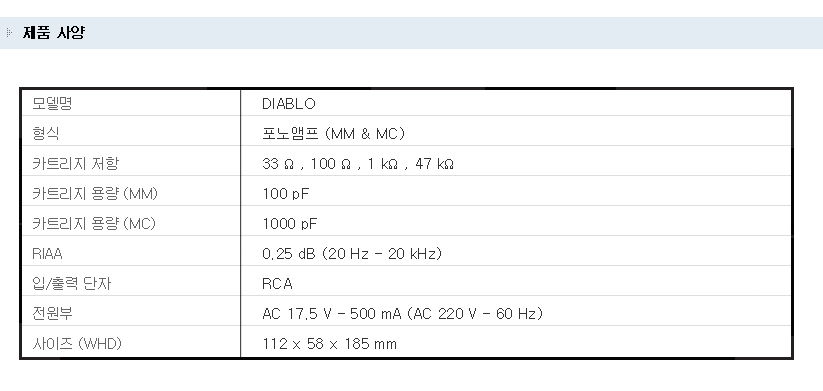Click the RCA connector value
This screenshot has height=391, width=823.
tap(277, 284)
